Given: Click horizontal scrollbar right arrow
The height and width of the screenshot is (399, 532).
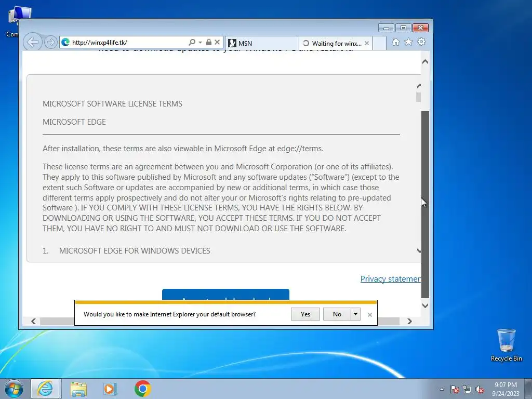Looking at the screenshot, I should click(409, 321).
